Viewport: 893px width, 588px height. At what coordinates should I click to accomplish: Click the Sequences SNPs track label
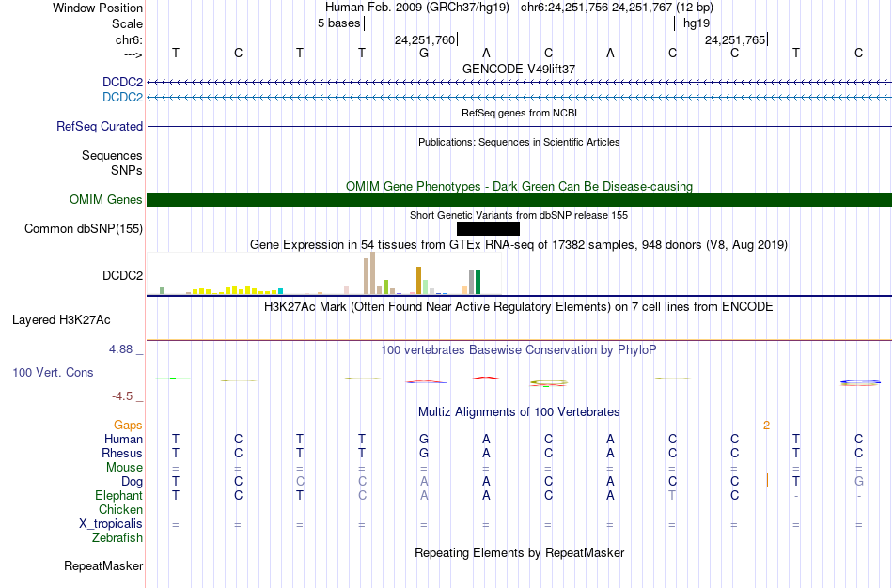tap(112, 162)
